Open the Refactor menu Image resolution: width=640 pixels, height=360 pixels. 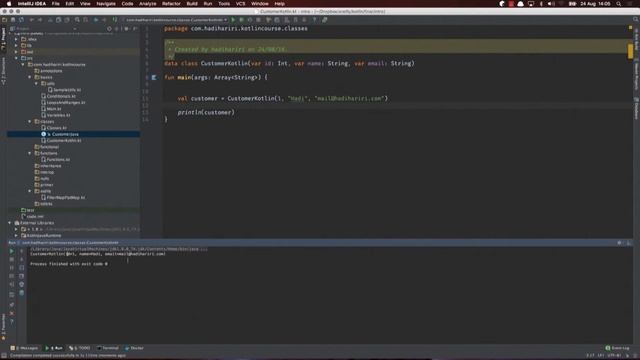[x=171, y=4]
